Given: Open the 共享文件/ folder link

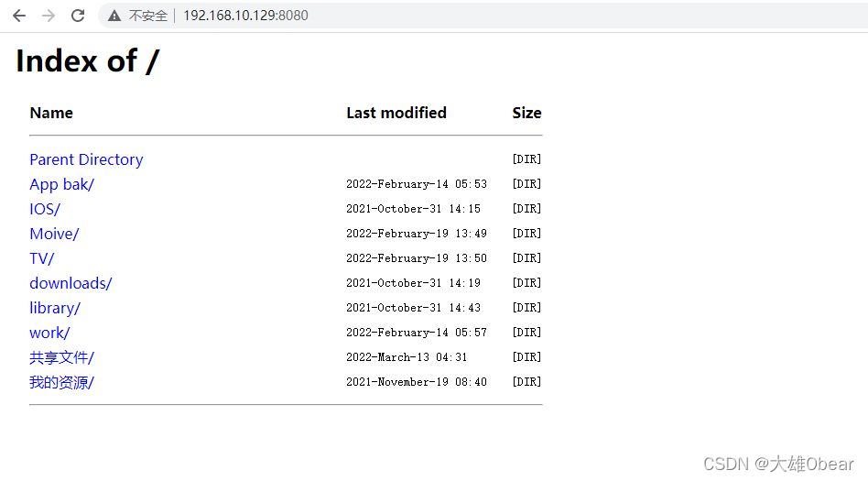Looking at the screenshot, I should pos(61,357).
